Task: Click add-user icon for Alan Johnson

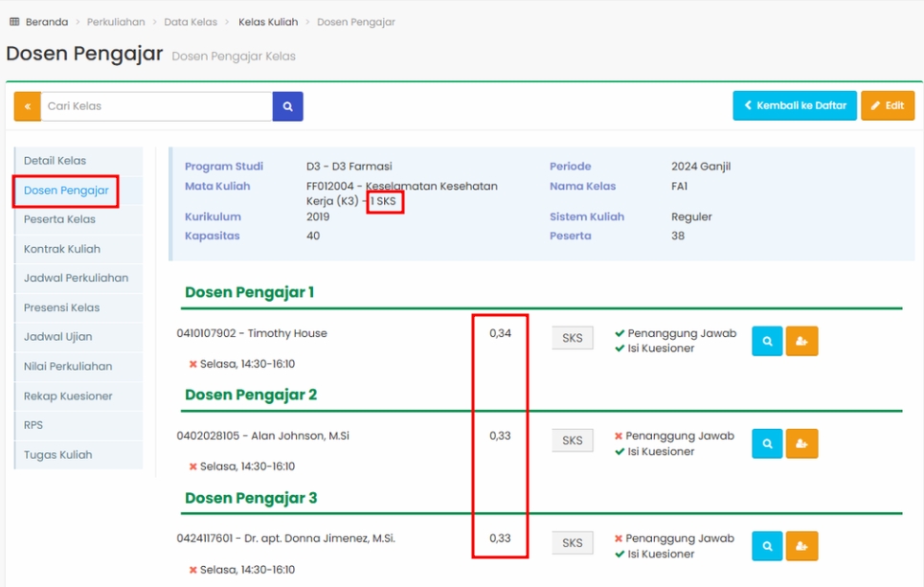Action: (x=801, y=443)
